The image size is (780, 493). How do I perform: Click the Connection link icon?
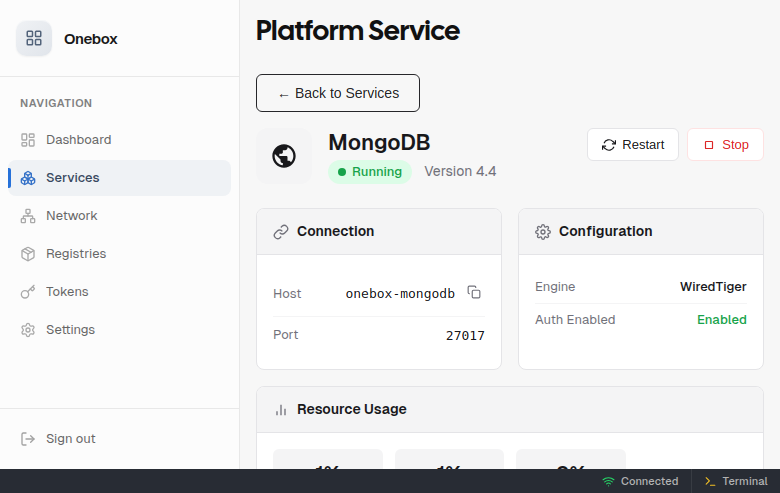[x=281, y=232]
